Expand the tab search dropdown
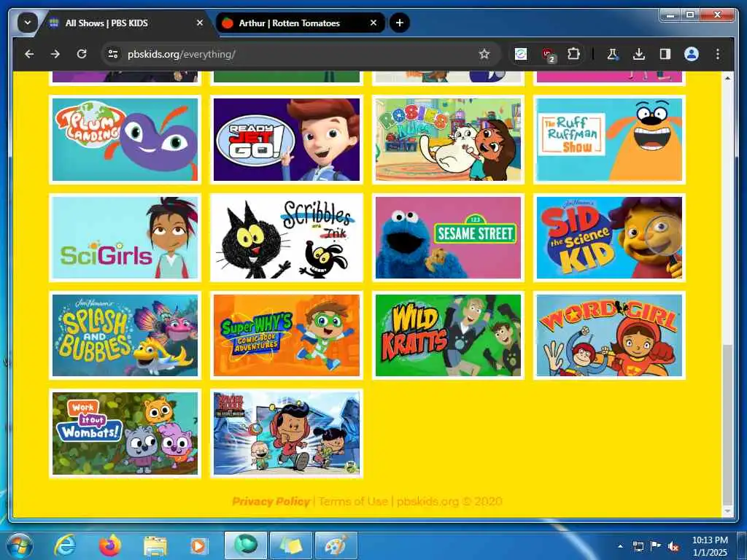747x560 pixels. click(28, 23)
